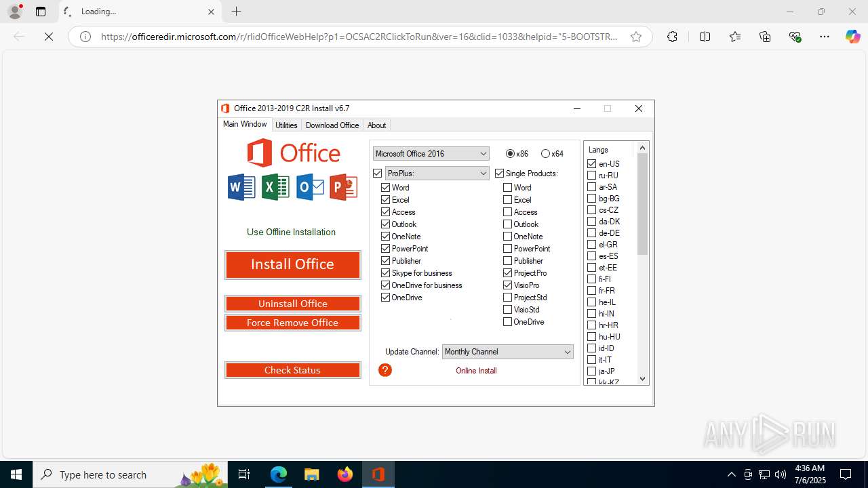Select the x64 architecture
Image resolution: width=868 pixels, height=488 pixels.
[546, 154]
